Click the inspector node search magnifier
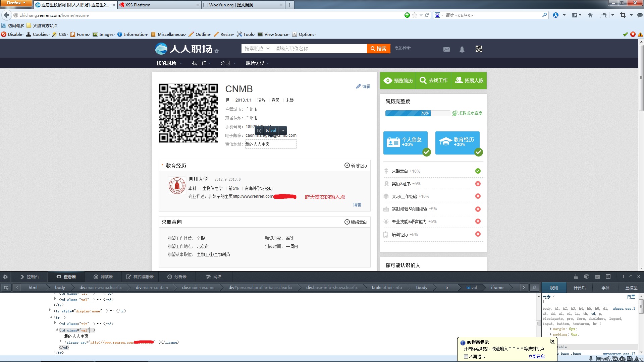The height and width of the screenshot is (362, 644). point(534,288)
